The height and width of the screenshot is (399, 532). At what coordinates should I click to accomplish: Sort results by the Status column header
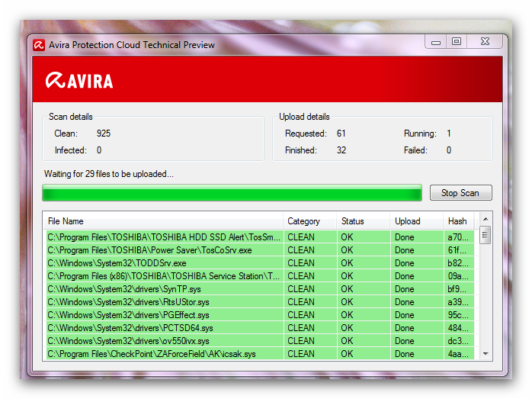(x=362, y=221)
